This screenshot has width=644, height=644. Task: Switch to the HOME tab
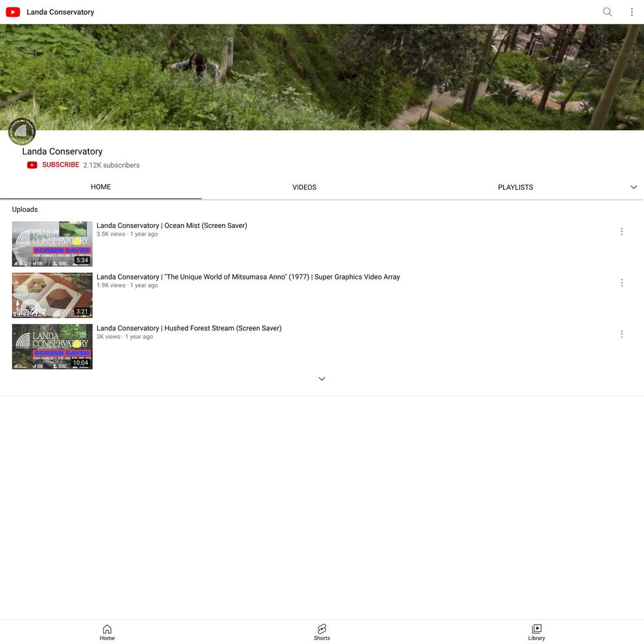click(x=100, y=187)
